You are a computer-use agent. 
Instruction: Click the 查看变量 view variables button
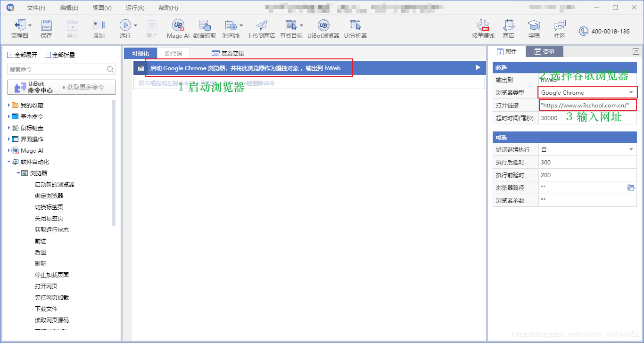point(228,53)
